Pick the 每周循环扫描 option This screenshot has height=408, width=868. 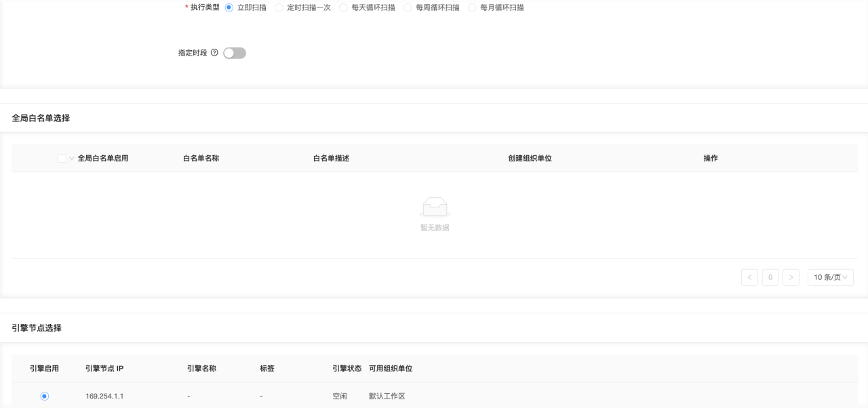click(408, 7)
